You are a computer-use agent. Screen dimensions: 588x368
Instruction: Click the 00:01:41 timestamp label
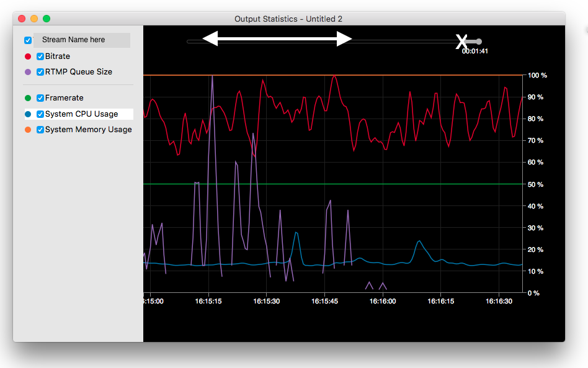point(474,52)
